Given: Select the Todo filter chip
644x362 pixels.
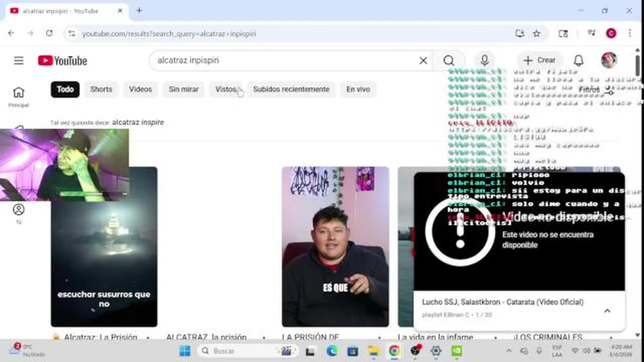Looking at the screenshot, I should pyautogui.click(x=65, y=89).
